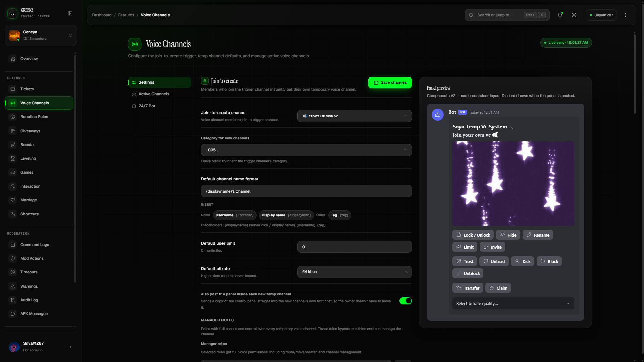Image resolution: width=644 pixels, height=362 pixels.
Task: Click Rename panel button
Action: coord(538,235)
